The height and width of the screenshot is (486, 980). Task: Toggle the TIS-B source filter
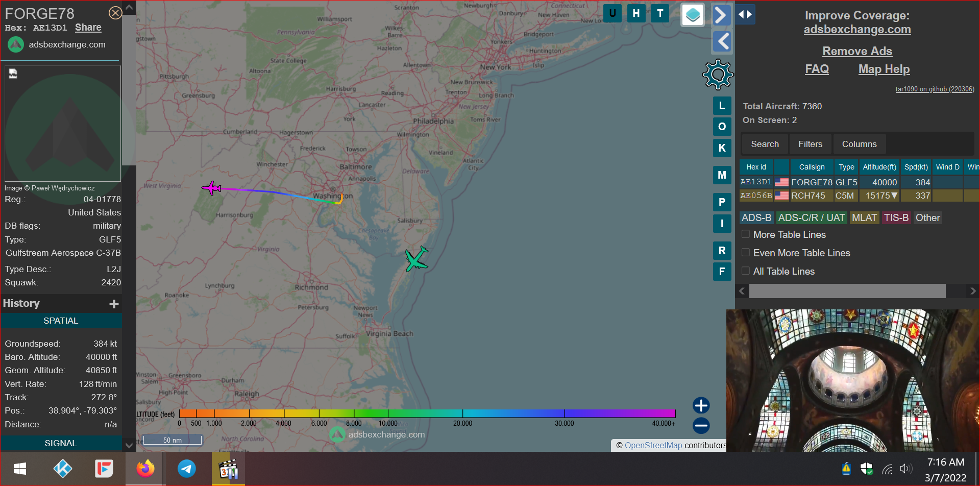[896, 218]
